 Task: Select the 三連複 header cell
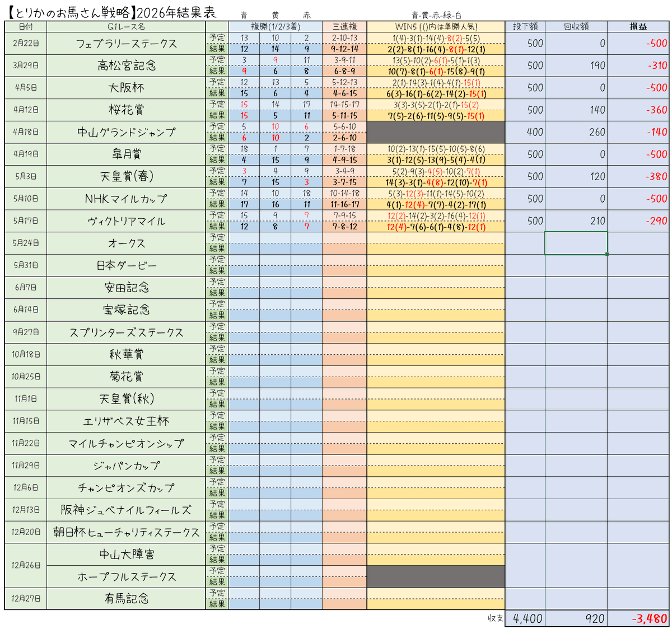coord(344,26)
